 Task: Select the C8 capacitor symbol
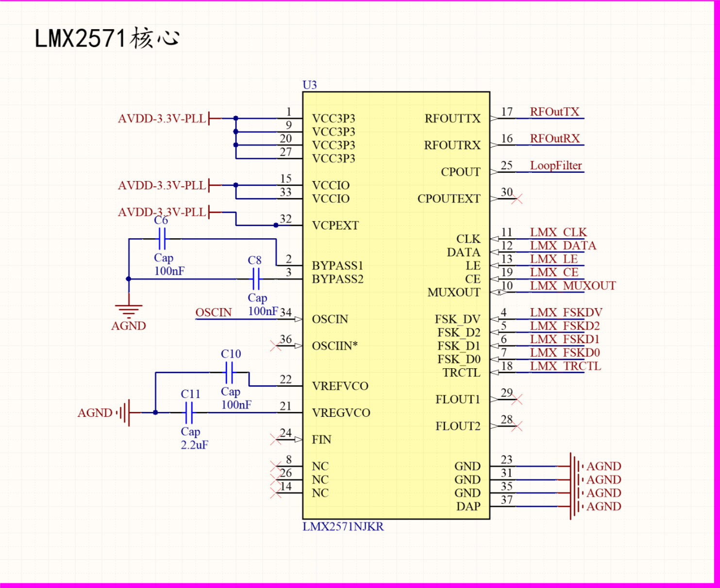click(x=256, y=279)
